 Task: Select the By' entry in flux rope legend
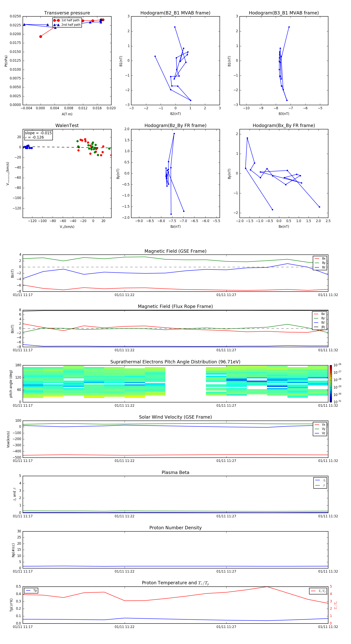[x=320, y=318]
